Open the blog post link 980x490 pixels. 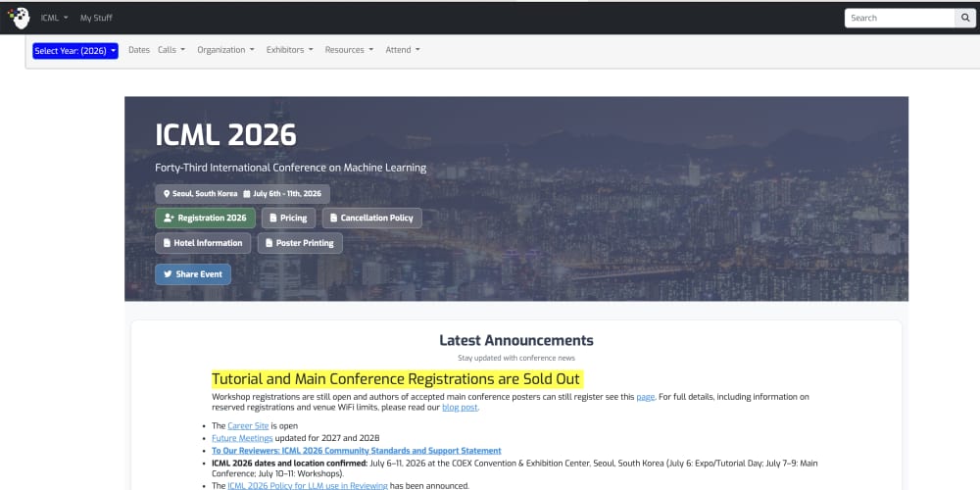(460, 408)
